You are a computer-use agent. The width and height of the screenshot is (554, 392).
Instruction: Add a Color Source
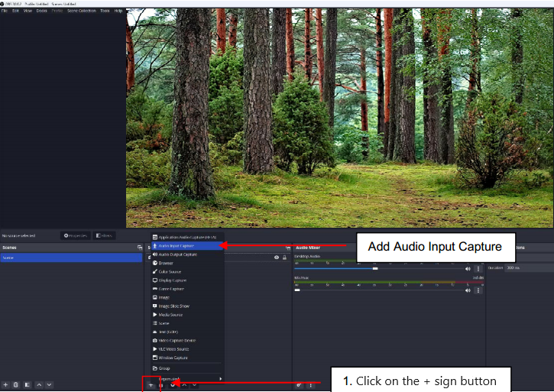187,271
